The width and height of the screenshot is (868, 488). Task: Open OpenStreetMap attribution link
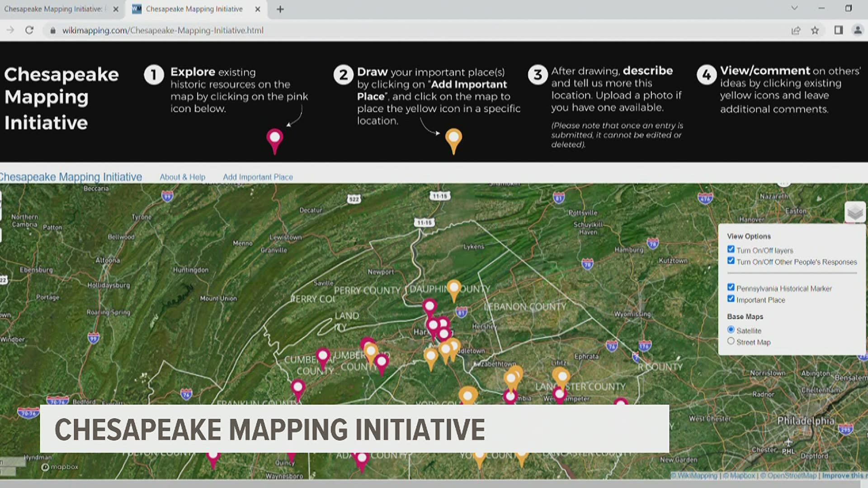pyautogui.click(x=789, y=475)
